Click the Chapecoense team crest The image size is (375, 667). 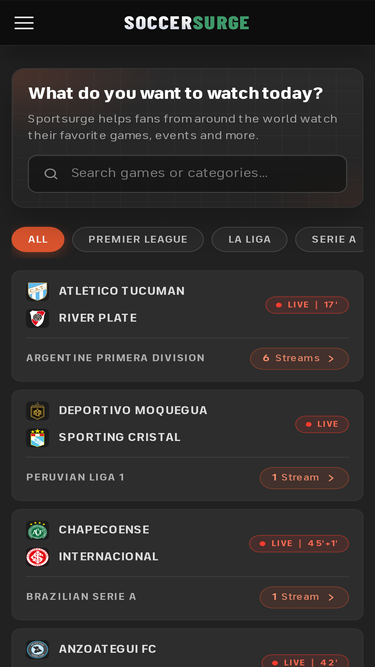pos(37,530)
